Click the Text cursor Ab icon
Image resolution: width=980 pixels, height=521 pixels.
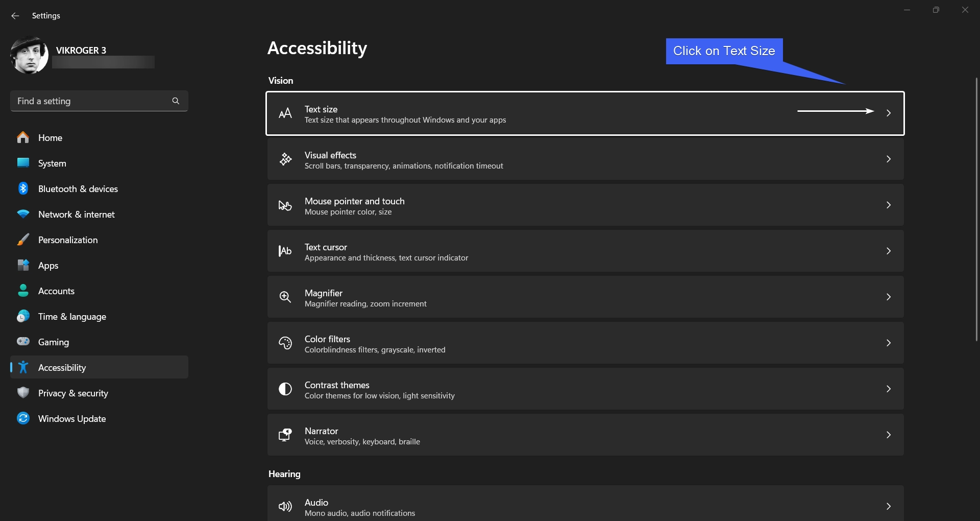tap(285, 251)
